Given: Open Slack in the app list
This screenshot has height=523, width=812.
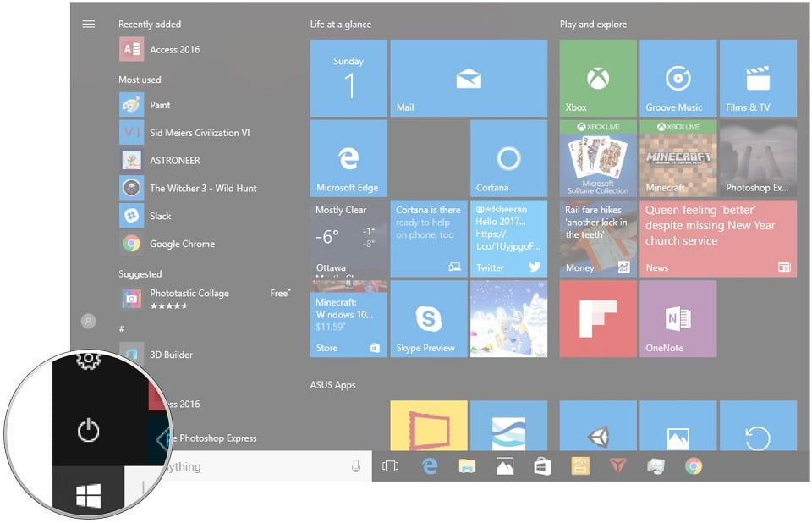Looking at the screenshot, I should click(x=160, y=216).
